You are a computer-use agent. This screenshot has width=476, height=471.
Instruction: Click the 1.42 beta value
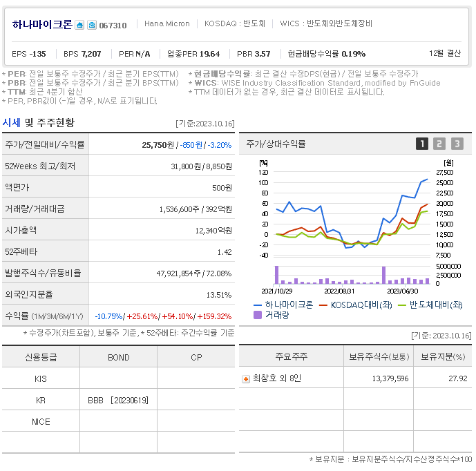225,252
